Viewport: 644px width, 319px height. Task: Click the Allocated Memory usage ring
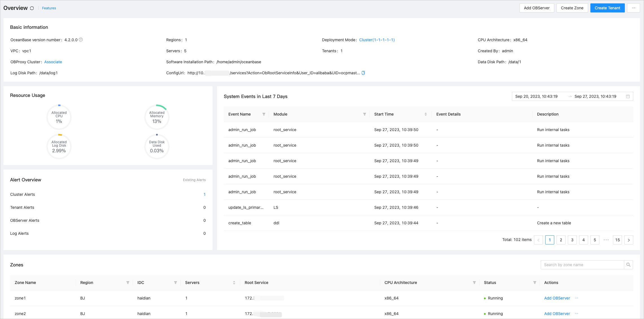tap(157, 117)
